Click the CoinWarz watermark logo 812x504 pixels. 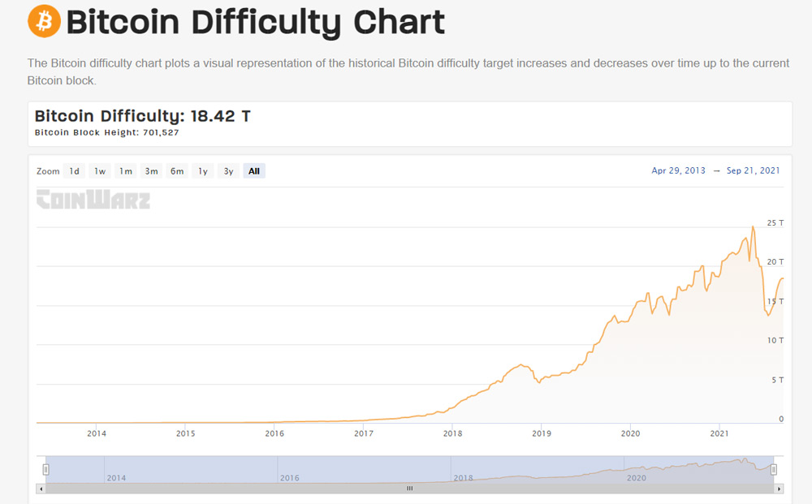pos(93,199)
